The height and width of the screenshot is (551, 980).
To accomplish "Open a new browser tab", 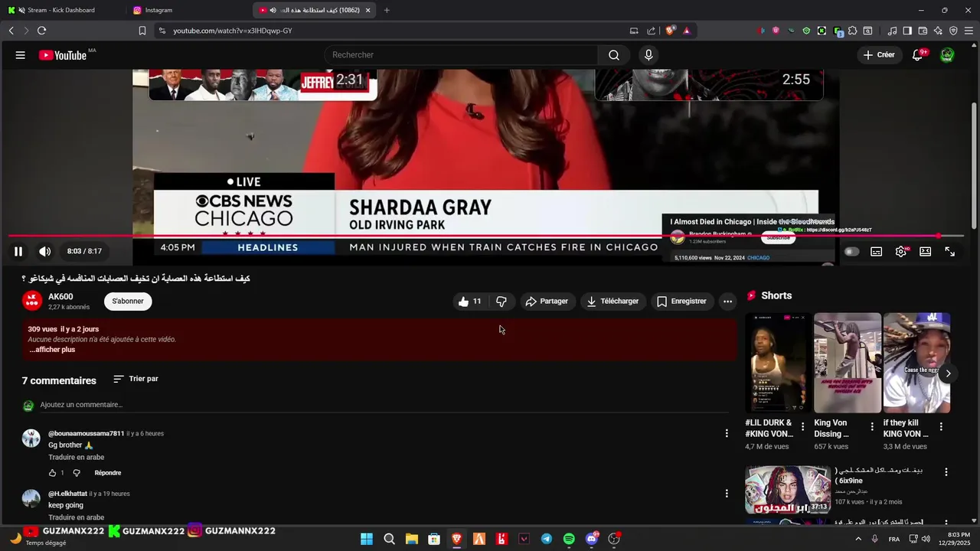I will point(387,10).
